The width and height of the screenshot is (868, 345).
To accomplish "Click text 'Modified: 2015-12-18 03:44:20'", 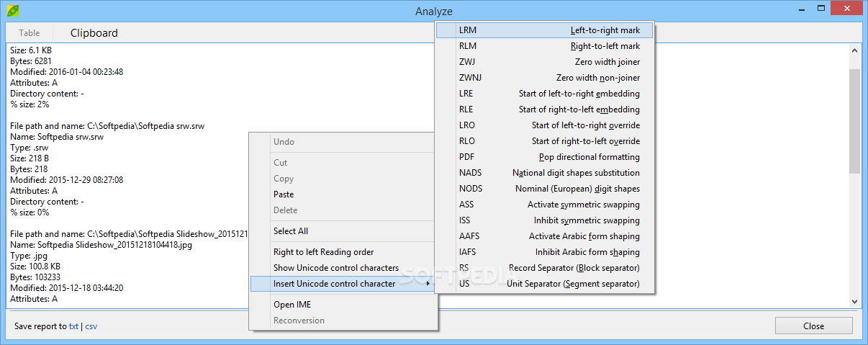I will click(x=66, y=288).
